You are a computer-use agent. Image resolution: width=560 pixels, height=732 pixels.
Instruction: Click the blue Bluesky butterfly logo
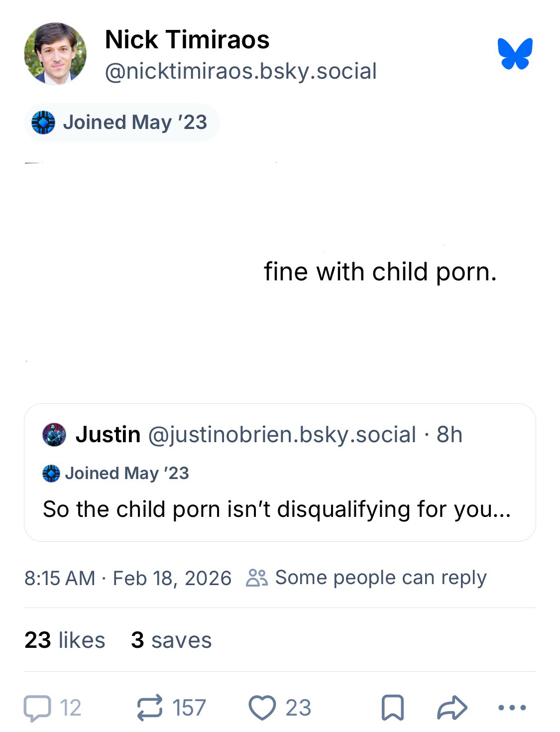[515, 53]
